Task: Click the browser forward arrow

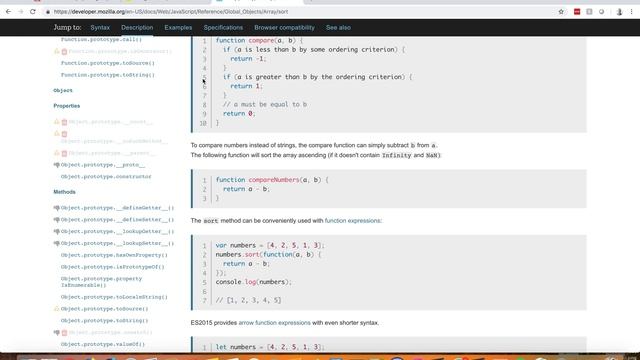Action: coord(20,12)
